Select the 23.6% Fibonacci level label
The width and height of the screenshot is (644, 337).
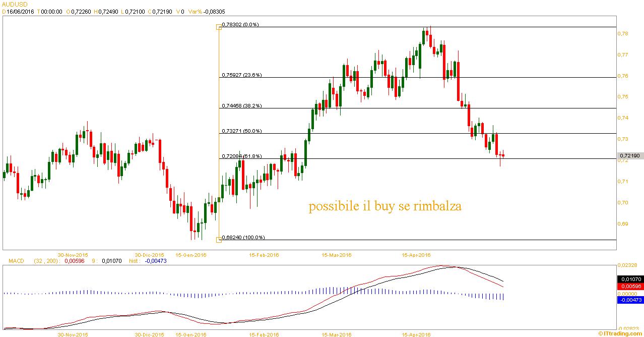pos(241,75)
